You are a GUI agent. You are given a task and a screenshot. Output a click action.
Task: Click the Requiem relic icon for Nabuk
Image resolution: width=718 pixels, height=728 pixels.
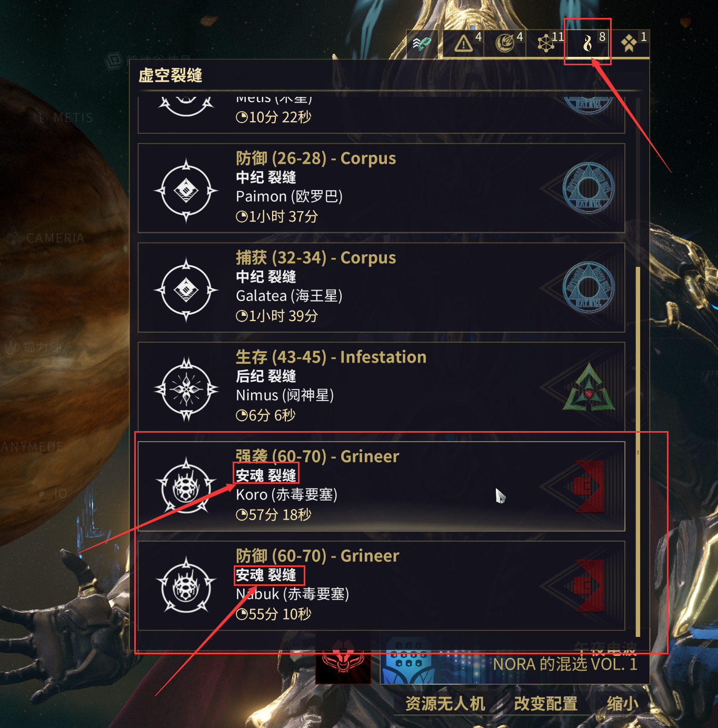click(x=186, y=585)
